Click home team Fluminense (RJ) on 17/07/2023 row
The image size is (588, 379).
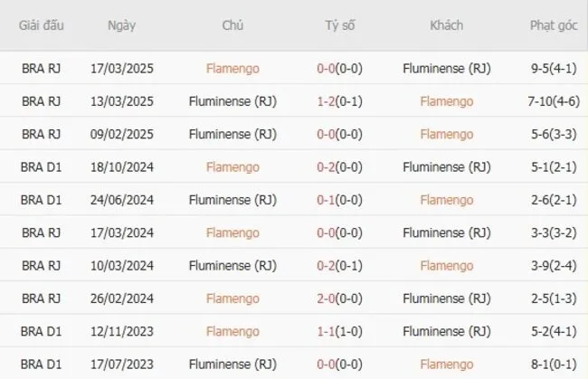pos(232,364)
